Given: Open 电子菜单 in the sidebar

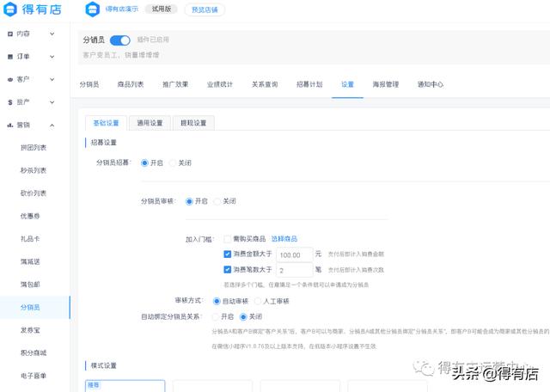Looking at the screenshot, I should pyautogui.click(x=34, y=376).
